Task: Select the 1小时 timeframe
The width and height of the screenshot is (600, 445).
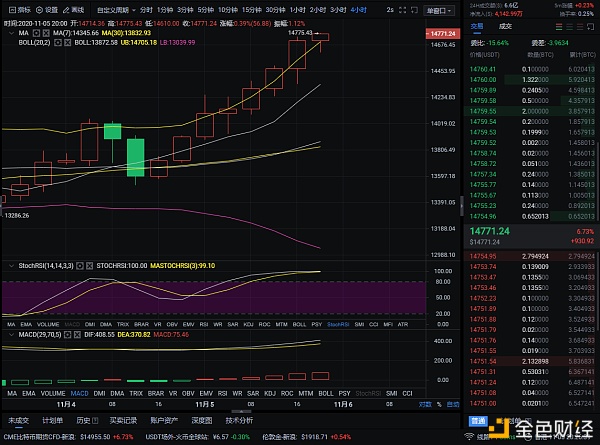Action: (297, 10)
